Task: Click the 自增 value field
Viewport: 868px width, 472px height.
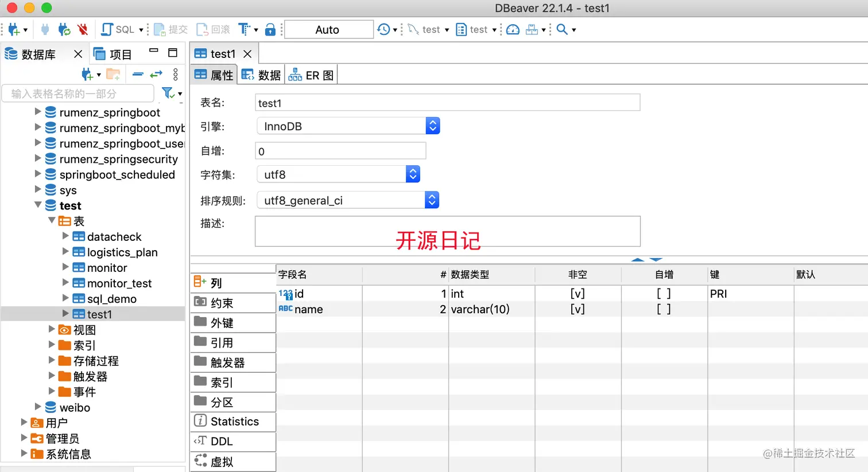Action: 340,151
